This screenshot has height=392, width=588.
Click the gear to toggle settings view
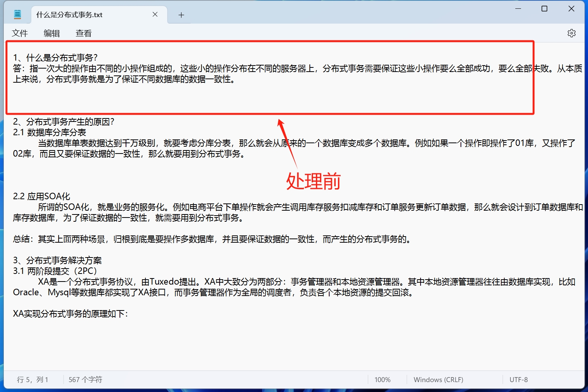(572, 33)
